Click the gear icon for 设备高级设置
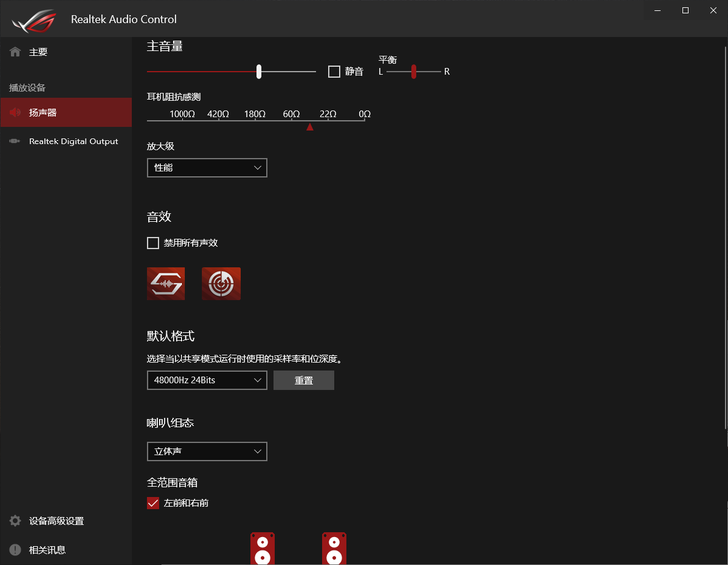The height and width of the screenshot is (565, 728). [15, 521]
